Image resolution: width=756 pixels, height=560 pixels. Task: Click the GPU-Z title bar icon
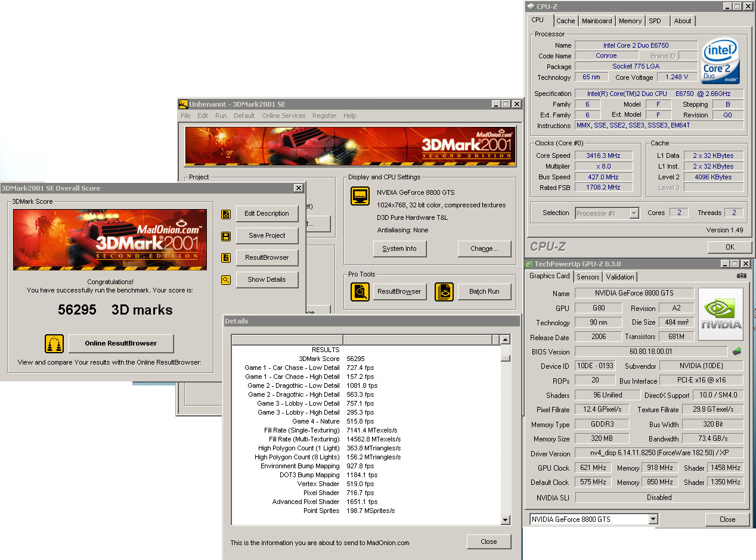pyautogui.click(x=529, y=264)
